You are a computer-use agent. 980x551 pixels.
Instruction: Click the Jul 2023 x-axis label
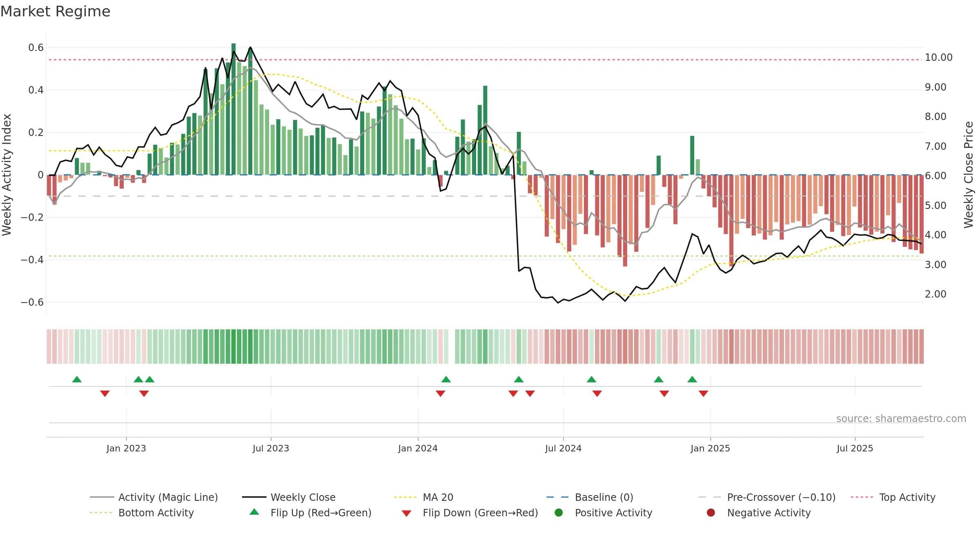tap(271, 448)
